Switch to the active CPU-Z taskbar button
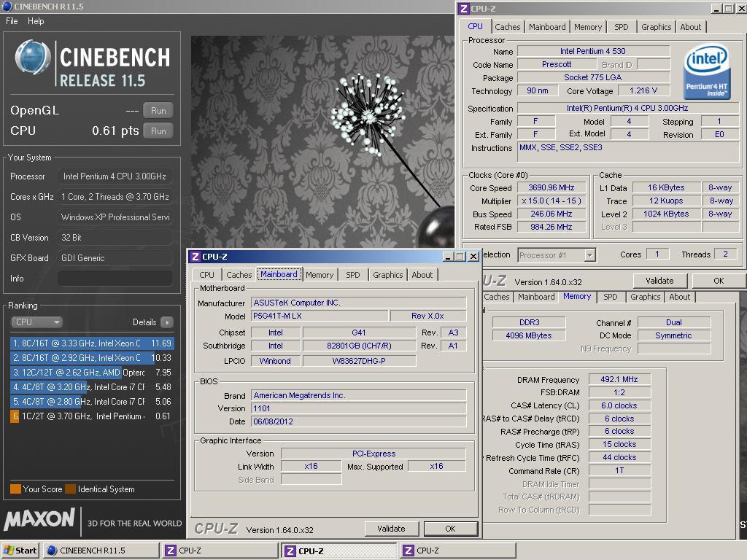This screenshot has height=560, width=747. pyautogui.click(x=338, y=551)
